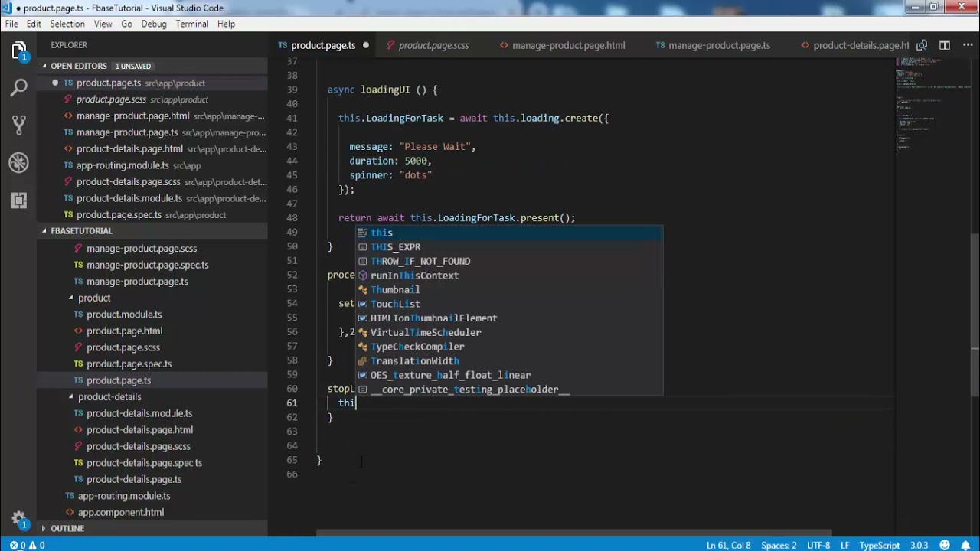
Task: Change language mode TypeScript
Action: coord(879,546)
